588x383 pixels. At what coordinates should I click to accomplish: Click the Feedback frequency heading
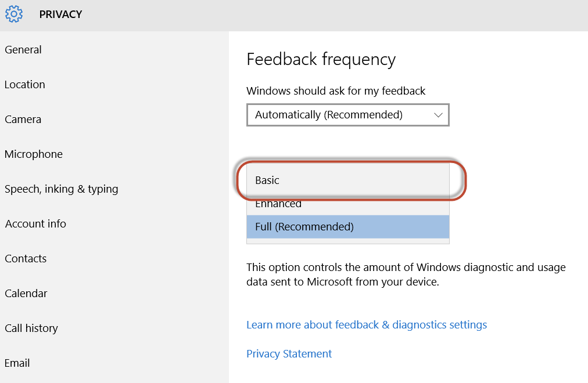pyautogui.click(x=321, y=60)
